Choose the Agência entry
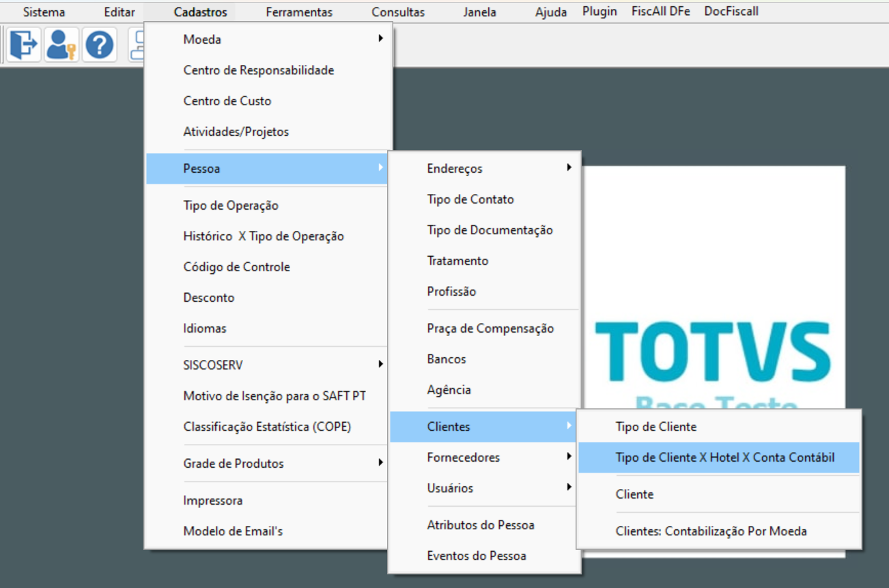This screenshot has width=889, height=588. tap(485, 390)
